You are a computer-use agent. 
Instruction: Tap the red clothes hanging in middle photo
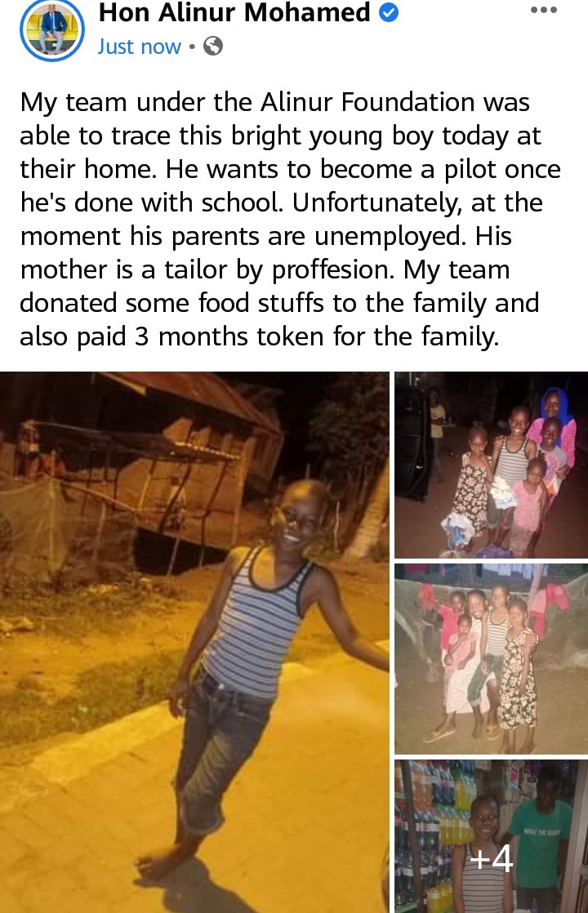pyautogui.click(x=550, y=601)
